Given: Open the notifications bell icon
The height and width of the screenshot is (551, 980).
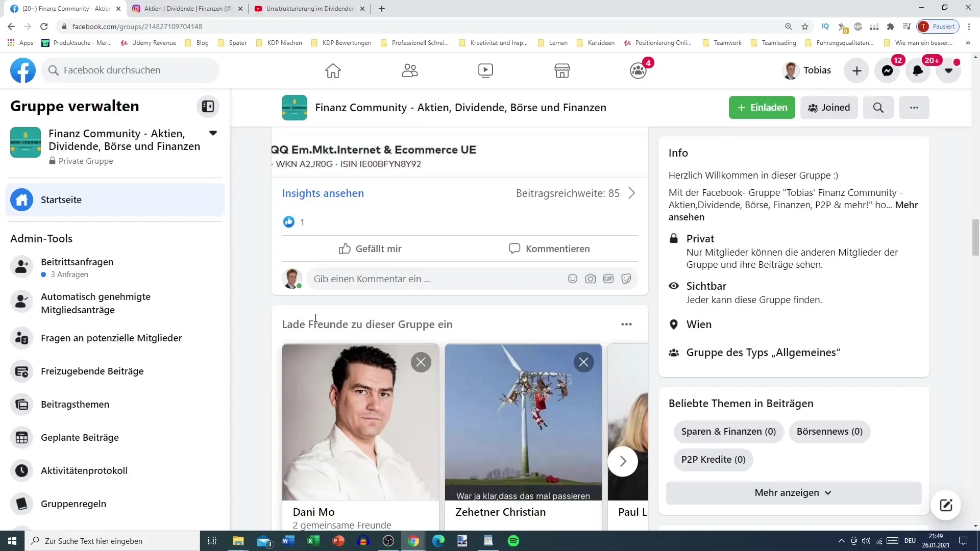Looking at the screenshot, I should coord(918,70).
